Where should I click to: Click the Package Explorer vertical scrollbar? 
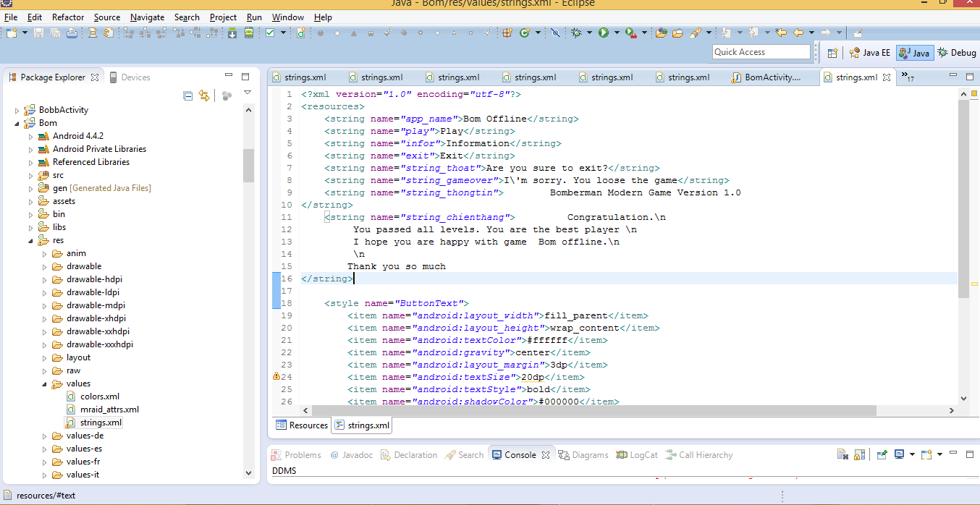click(x=248, y=292)
